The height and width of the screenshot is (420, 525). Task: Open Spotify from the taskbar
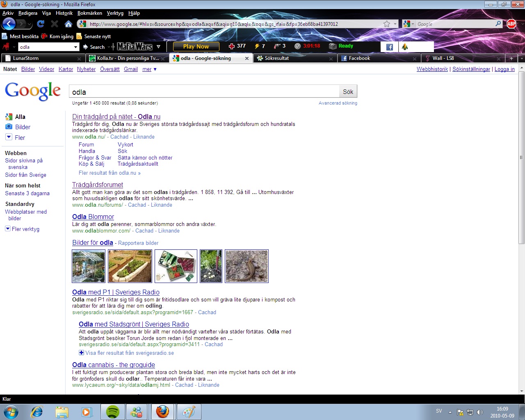click(112, 411)
